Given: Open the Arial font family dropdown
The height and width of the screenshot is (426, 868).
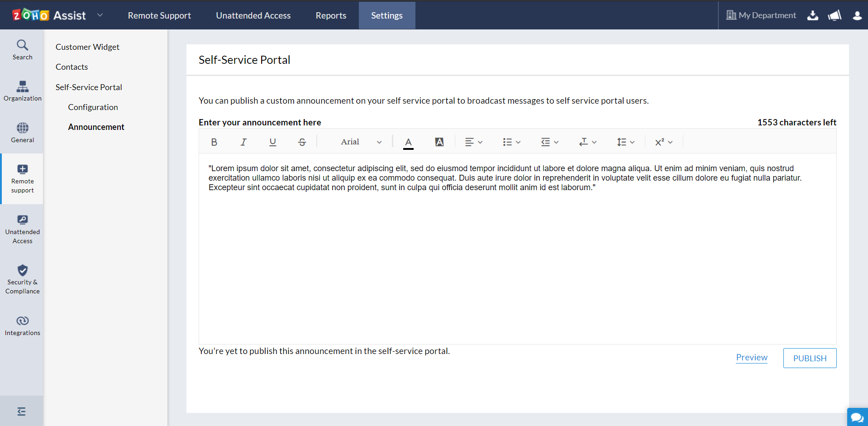Looking at the screenshot, I should pyautogui.click(x=361, y=142).
